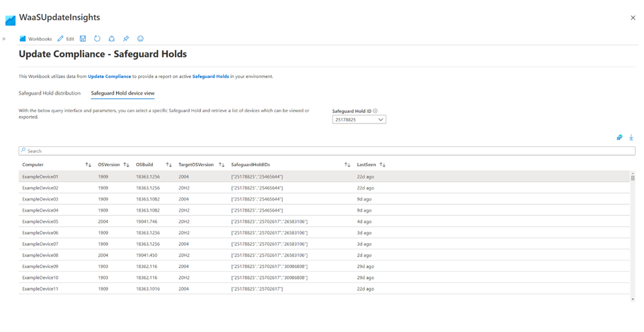Click OSBuild 18363.1016 cell
The width and height of the screenshot is (644, 332).
(x=148, y=289)
